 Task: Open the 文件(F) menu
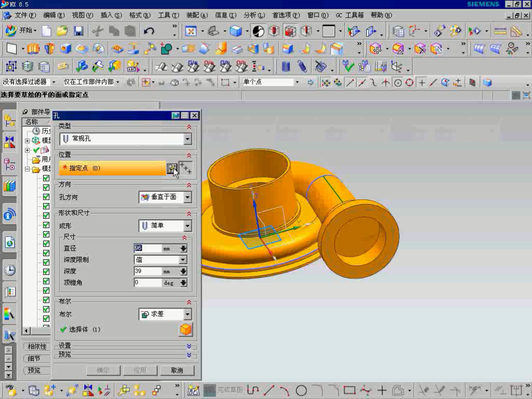25,15
